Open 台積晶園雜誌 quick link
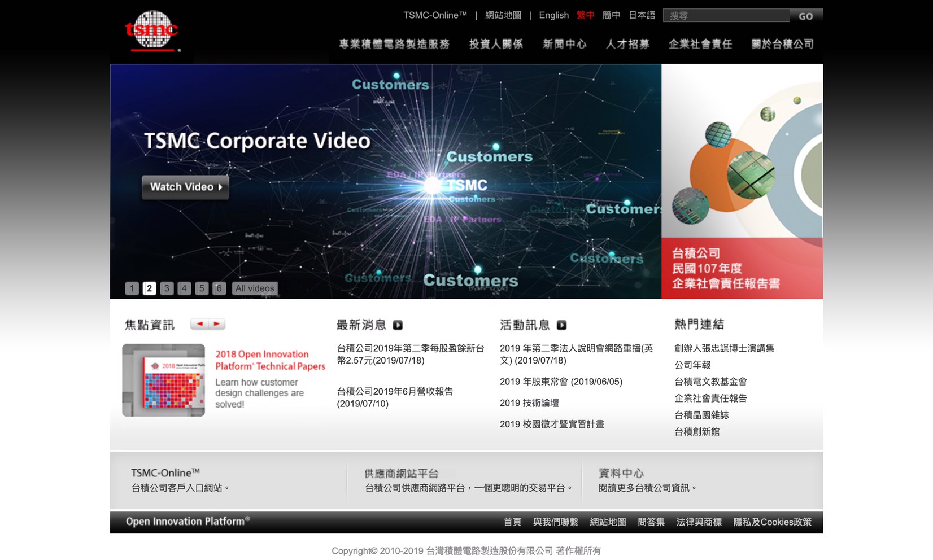The height and width of the screenshot is (560, 933). click(x=701, y=415)
